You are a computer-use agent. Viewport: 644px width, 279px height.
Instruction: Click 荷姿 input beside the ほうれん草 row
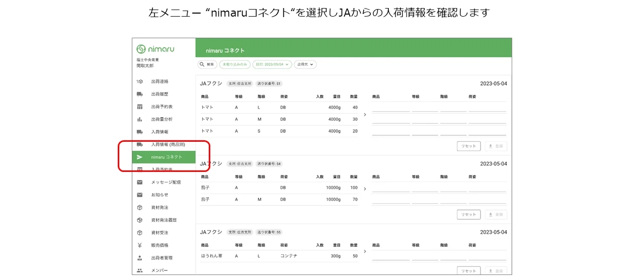pos(487,256)
